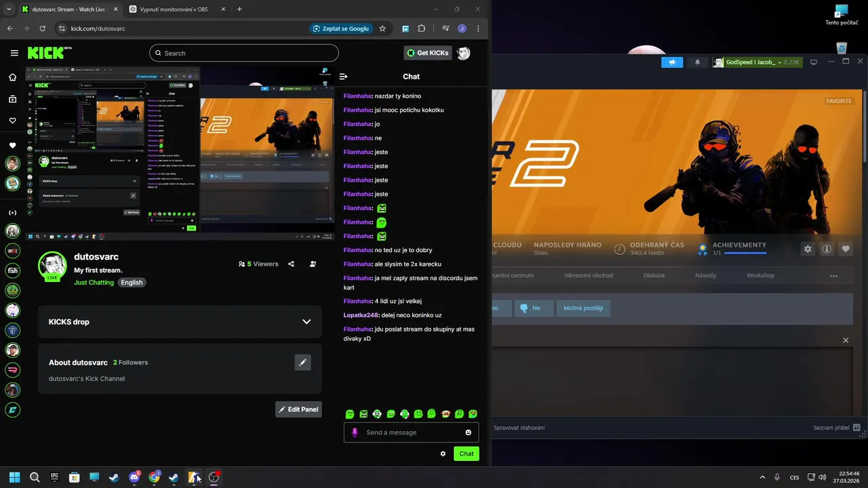Edit the About dutosvarc section with pencil icon

point(302,363)
